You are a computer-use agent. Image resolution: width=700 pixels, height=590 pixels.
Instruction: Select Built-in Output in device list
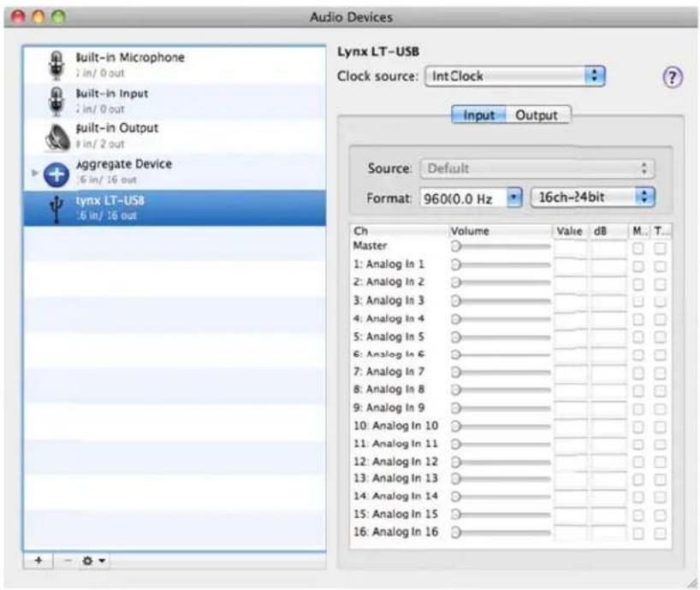175,137
